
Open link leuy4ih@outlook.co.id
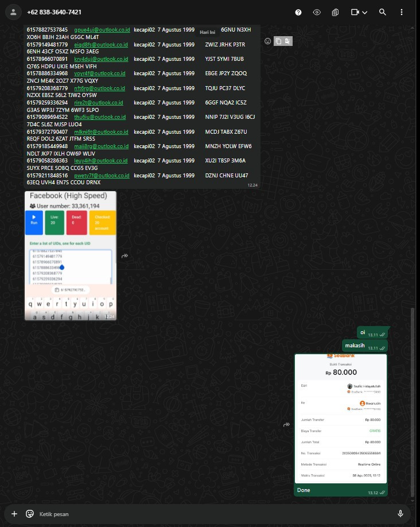click(x=100, y=161)
